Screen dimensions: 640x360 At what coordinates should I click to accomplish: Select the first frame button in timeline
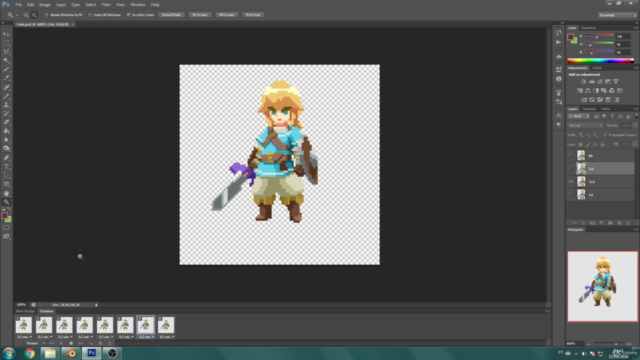click(x=51, y=343)
